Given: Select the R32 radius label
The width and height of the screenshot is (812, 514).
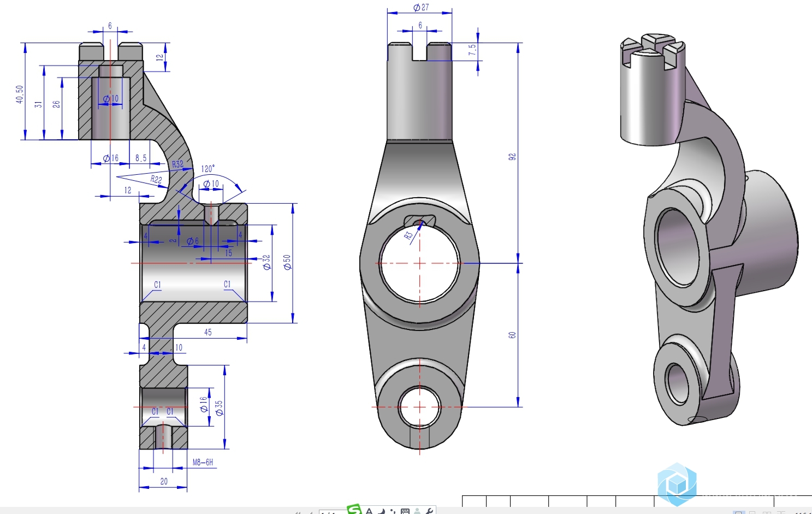Looking at the screenshot, I should click(178, 164).
